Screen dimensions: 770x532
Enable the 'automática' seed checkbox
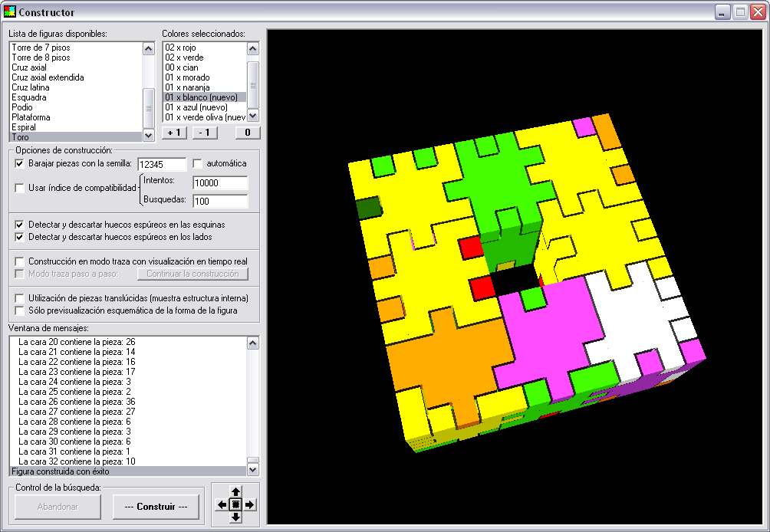click(198, 164)
